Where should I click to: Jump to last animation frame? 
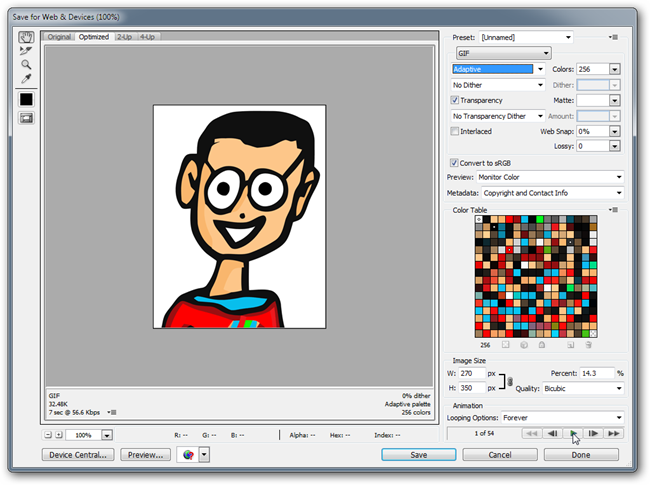[x=614, y=434]
